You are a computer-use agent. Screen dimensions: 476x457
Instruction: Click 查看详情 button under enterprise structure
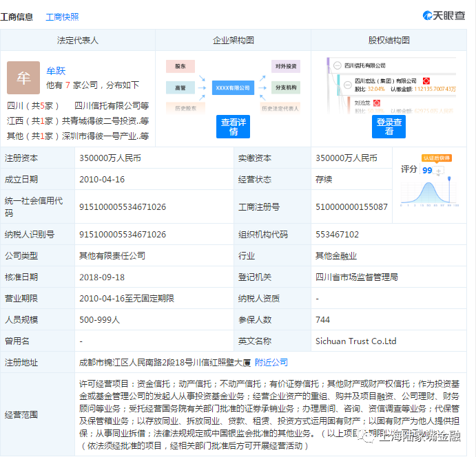(x=233, y=127)
